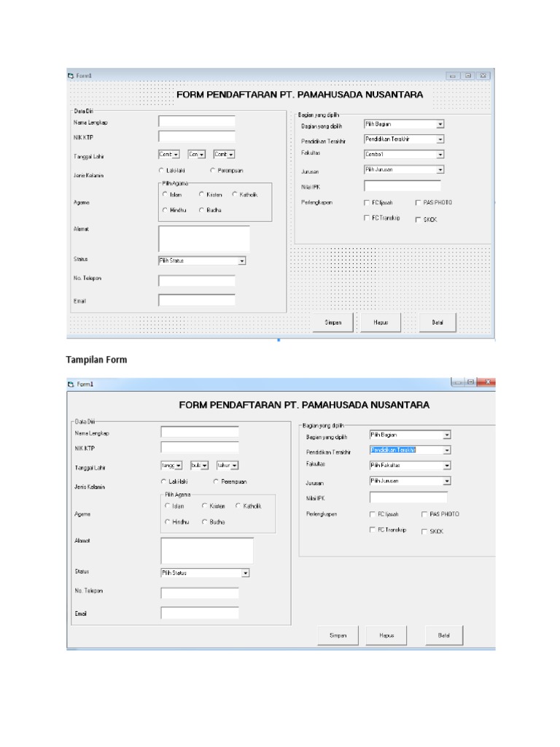The width and height of the screenshot is (560, 747).
Task: Click NIK KTP field in running form
Action: coord(200,447)
